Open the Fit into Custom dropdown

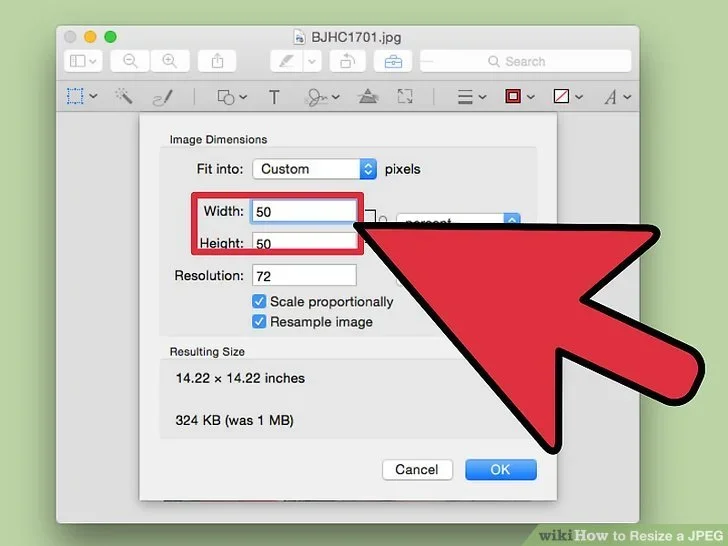[314, 169]
